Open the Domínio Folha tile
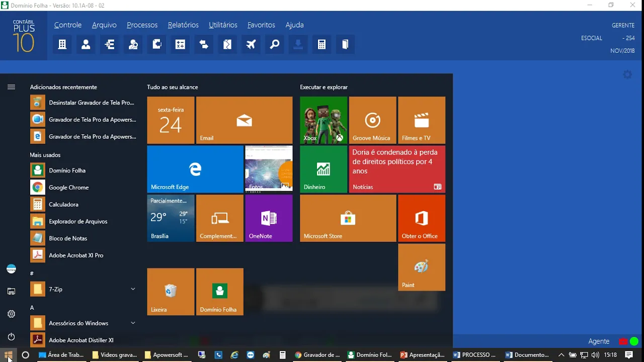This screenshot has width=644, height=362. point(220,292)
